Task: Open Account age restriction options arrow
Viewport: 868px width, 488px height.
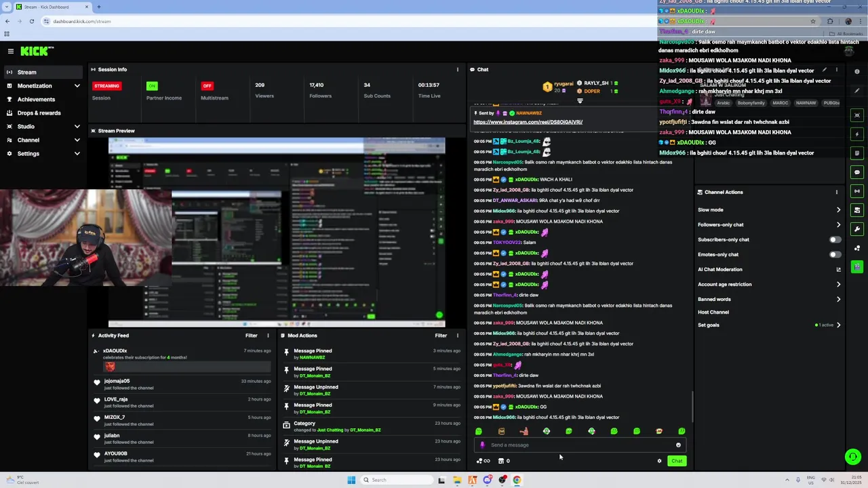Action: click(838, 285)
